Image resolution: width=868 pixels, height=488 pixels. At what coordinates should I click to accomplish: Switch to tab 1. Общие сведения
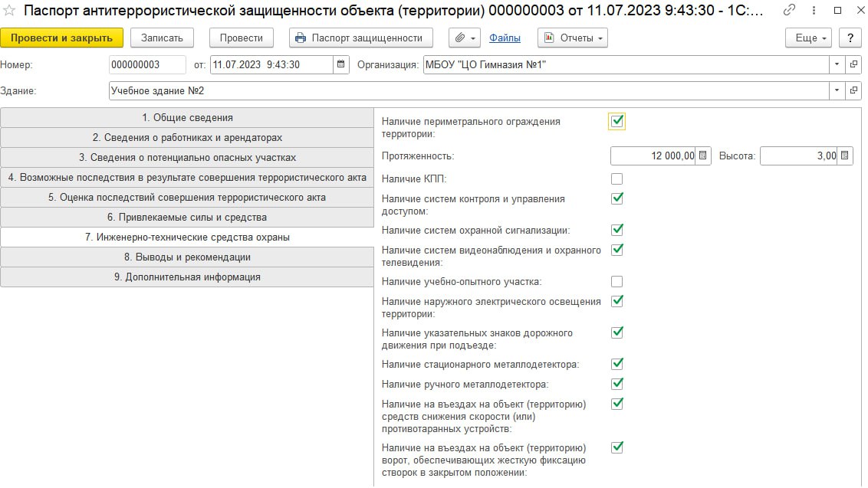(x=187, y=118)
